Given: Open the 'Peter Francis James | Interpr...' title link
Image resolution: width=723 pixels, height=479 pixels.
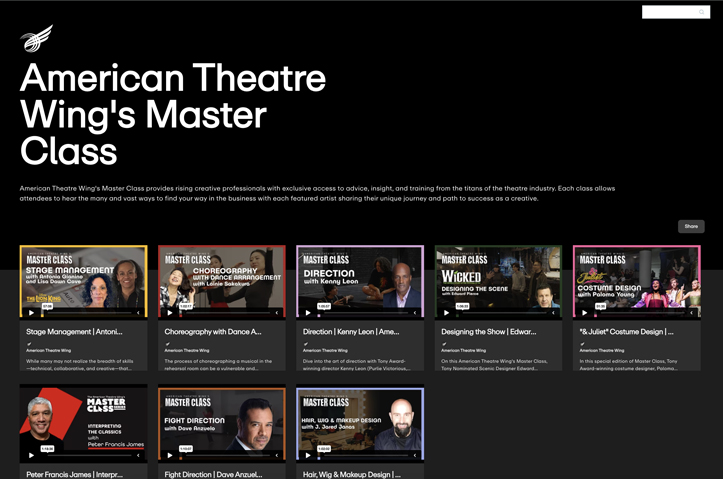Looking at the screenshot, I should (x=75, y=474).
